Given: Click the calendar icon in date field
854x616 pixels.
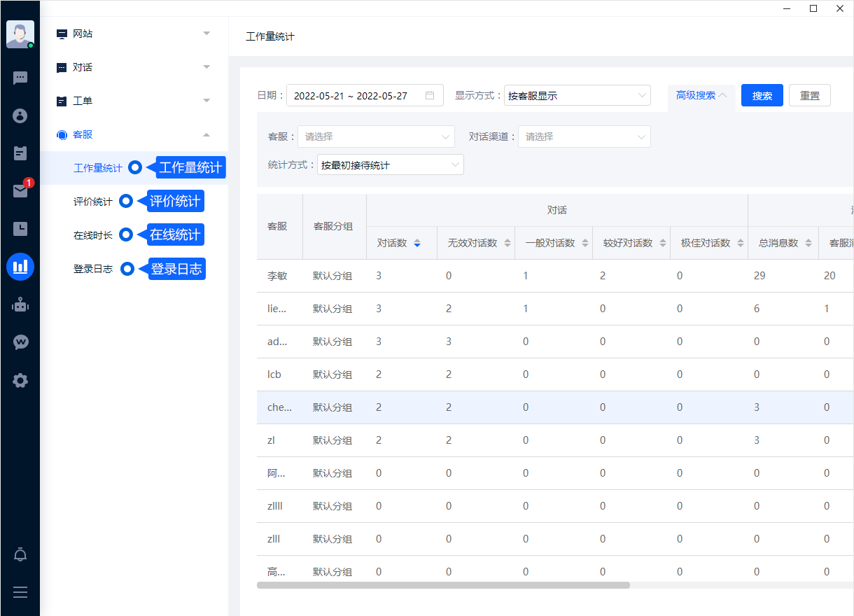Looking at the screenshot, I should (430, 95).
